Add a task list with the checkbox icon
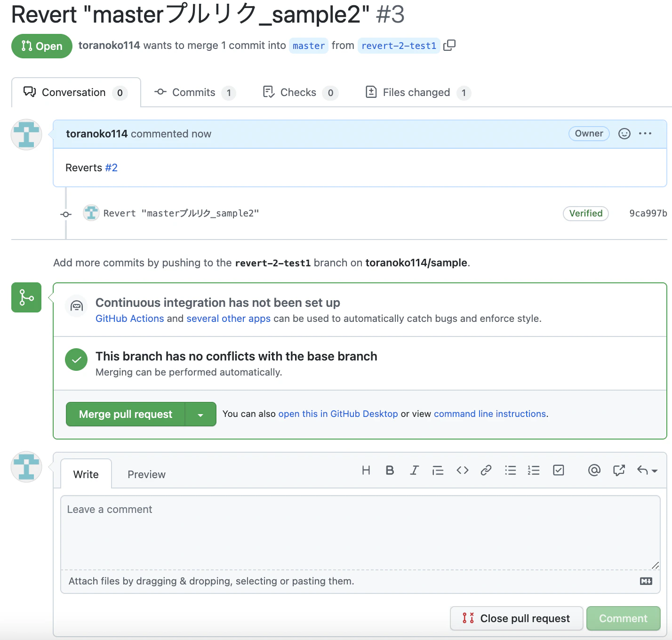Viewport: 672px width, 640px height. tap(559, 470)
